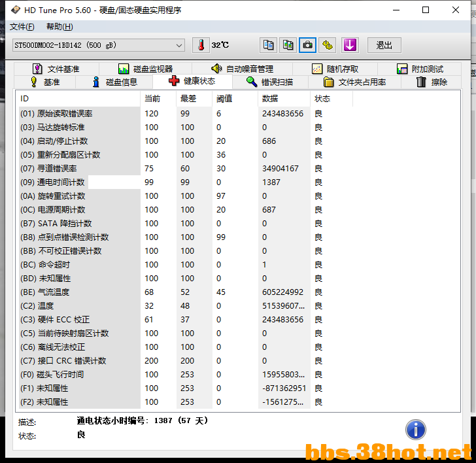Click the 当前 column header
Screen dimensions: 476x463
(158, 99)
